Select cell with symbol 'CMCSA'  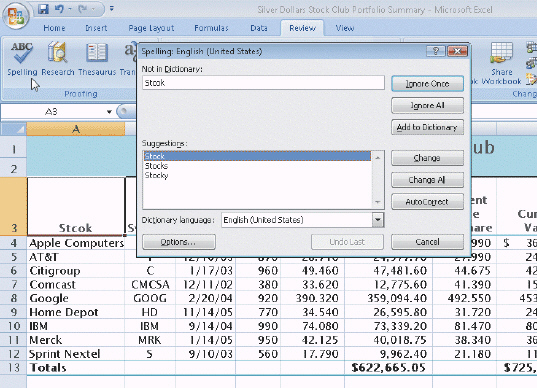click(x=150, y=285)
